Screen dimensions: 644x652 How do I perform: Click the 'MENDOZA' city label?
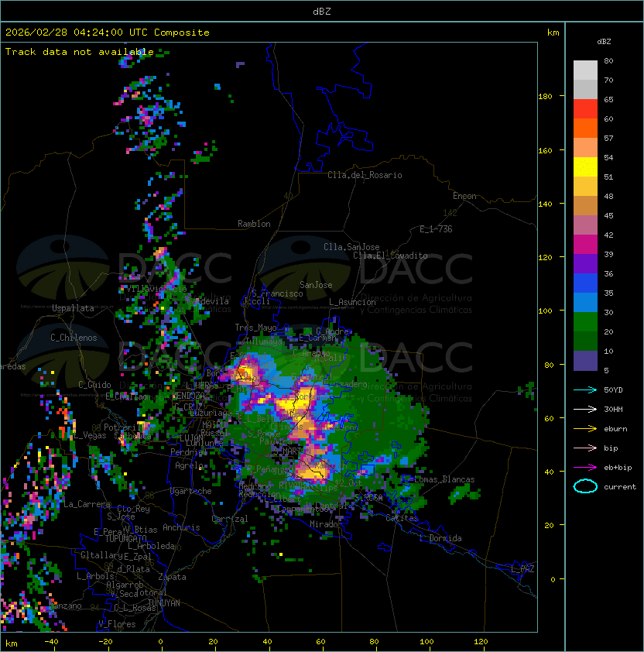(x=189, y=395)
